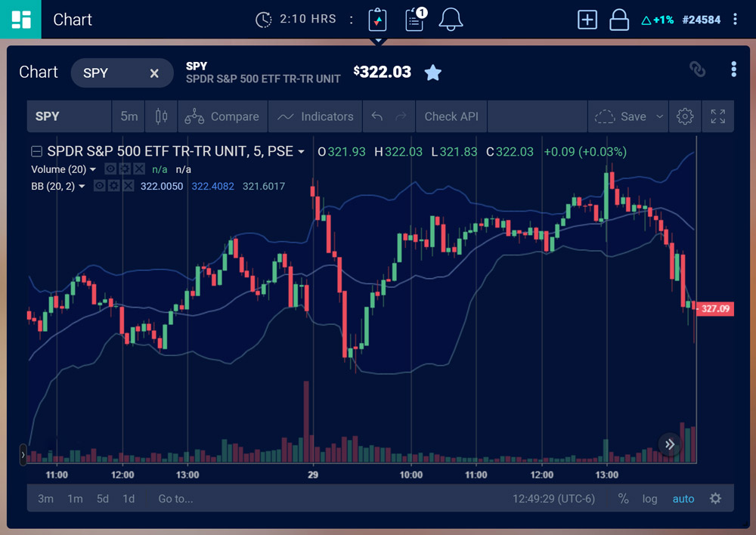Select the 5d date range
This screenshot has height=535, width=756.
[x=103, y=499]
